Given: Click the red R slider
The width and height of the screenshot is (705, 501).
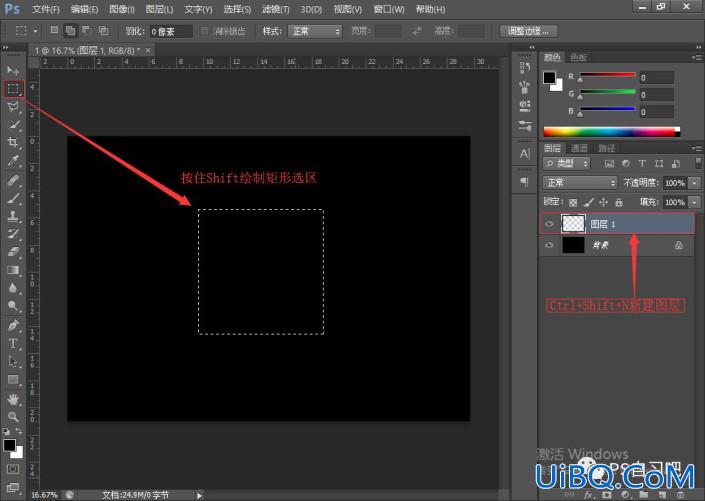Looking at the screenshot, I should click(x=608, y=75).
